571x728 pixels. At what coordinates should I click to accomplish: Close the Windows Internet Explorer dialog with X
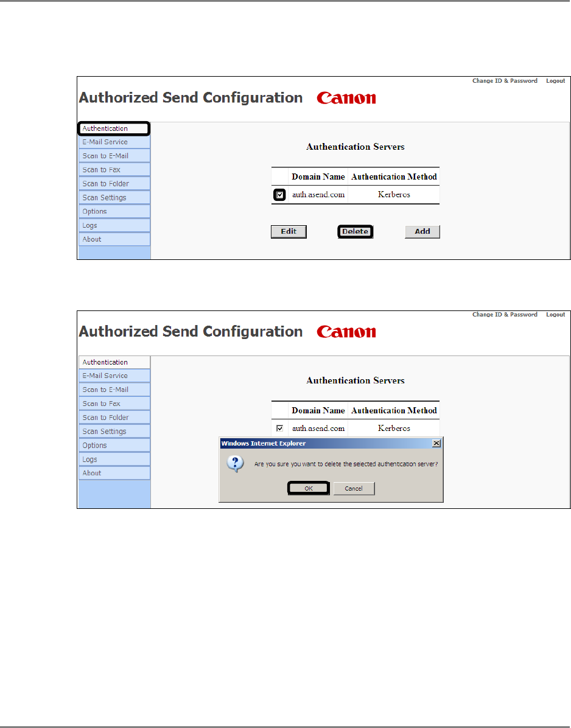click(x=436, y=444)
